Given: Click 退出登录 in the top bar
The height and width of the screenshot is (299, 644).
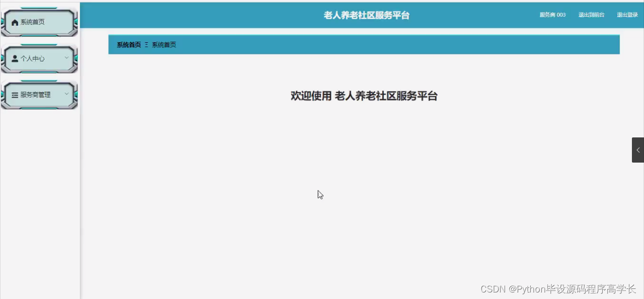Looking at the screenshot, I should click(x=627, y=15).
